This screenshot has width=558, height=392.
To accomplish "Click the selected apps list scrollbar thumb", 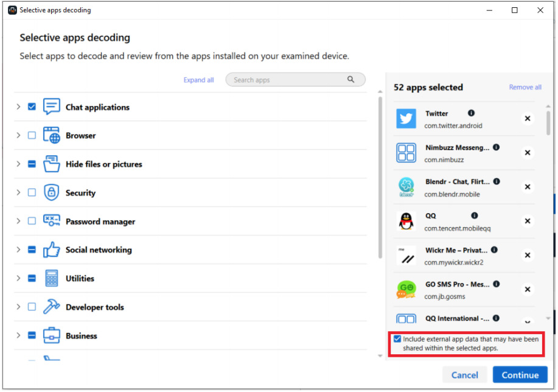I will [x=549, y=123].
